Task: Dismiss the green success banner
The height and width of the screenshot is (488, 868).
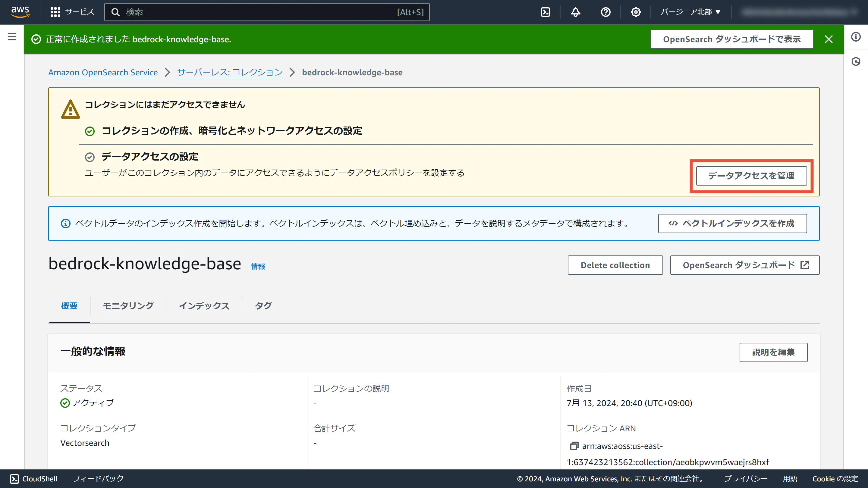Action: click(829, 39)
